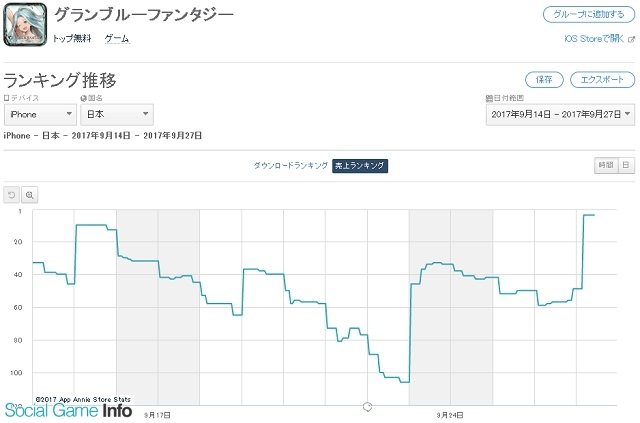Expand the 日本 country dropdown
This screenshot has height=423, width=640.
point(117,115)
